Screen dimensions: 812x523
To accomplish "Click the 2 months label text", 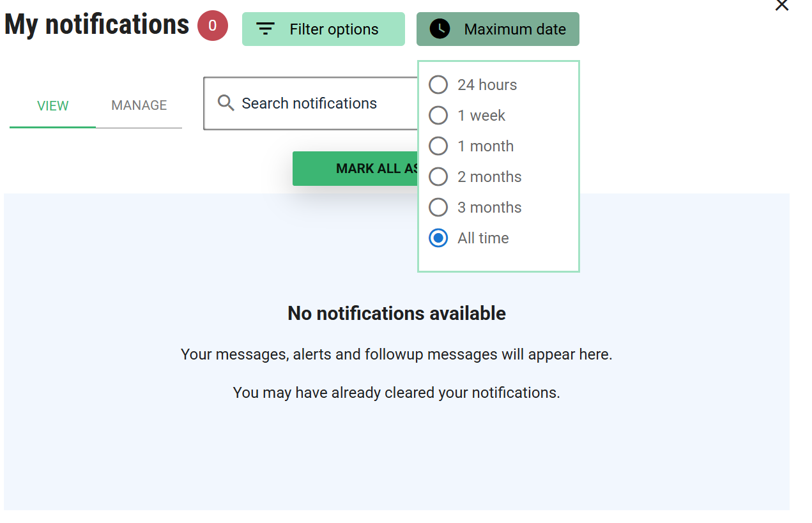I will pos(489,177).
